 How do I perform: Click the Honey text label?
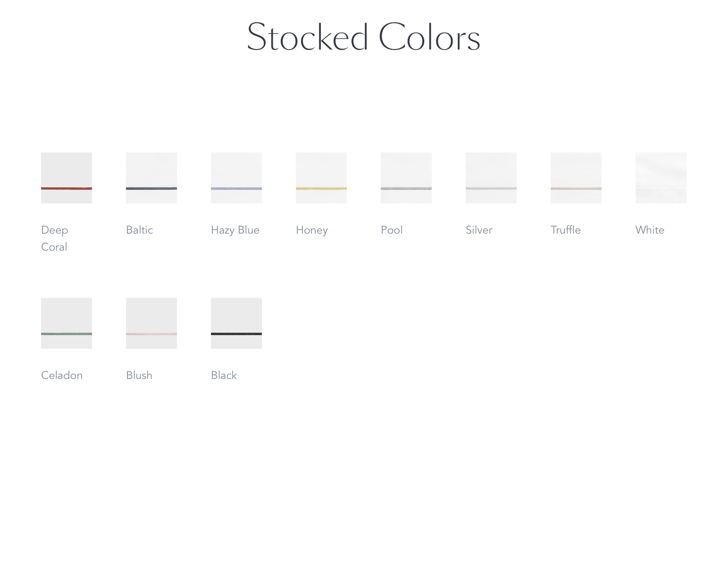pyautogui.click(x=312, y=230)
